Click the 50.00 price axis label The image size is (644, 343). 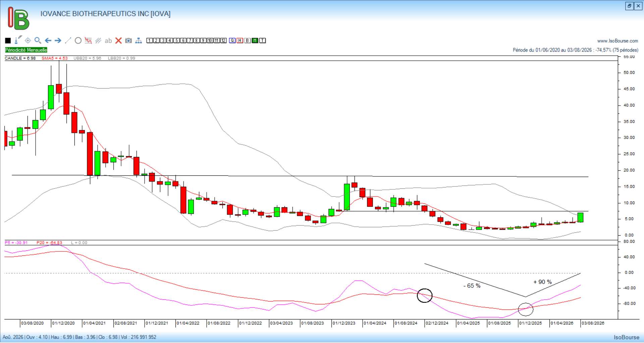[x=629, y=72]
